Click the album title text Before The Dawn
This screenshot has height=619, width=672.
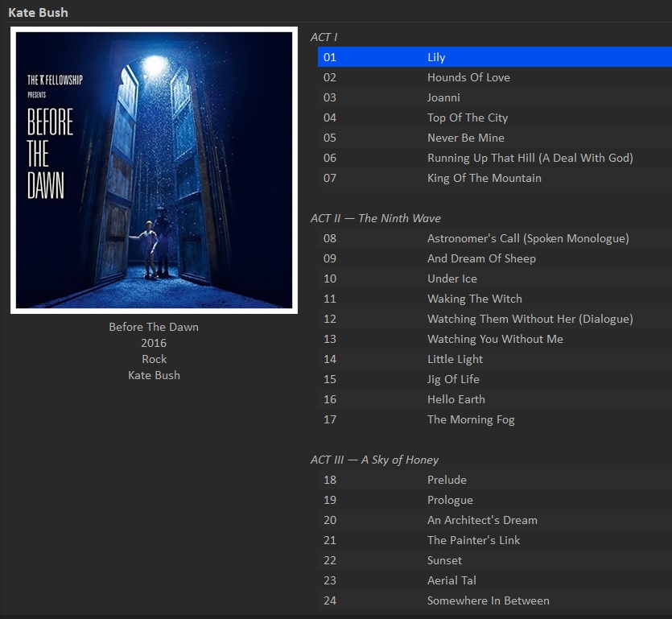click(x=154, y=327)
